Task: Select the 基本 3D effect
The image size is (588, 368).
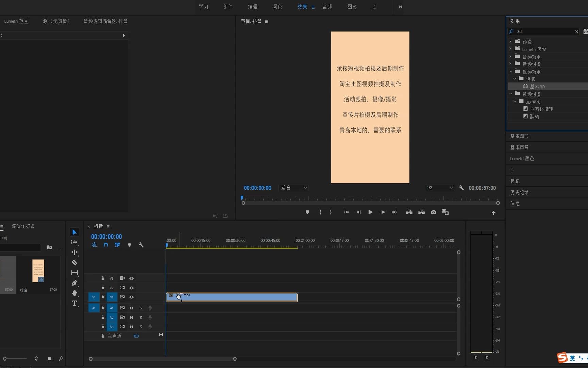Action: pyautogui.click(x=537, y=87)
